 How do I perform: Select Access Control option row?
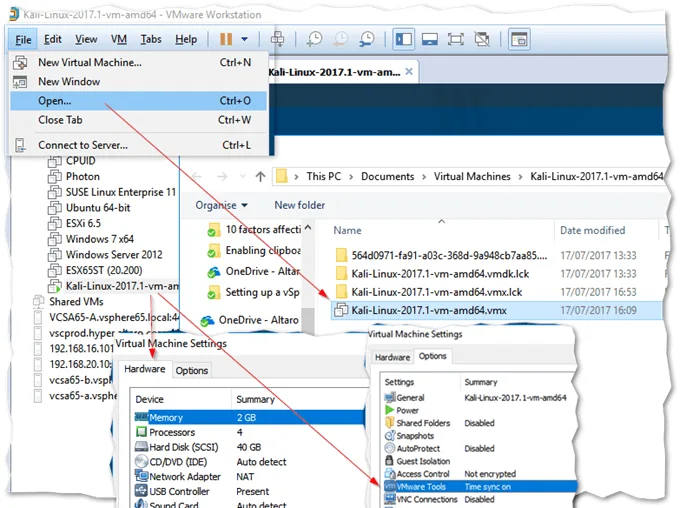pyautogui.click(x=480, y=474)
